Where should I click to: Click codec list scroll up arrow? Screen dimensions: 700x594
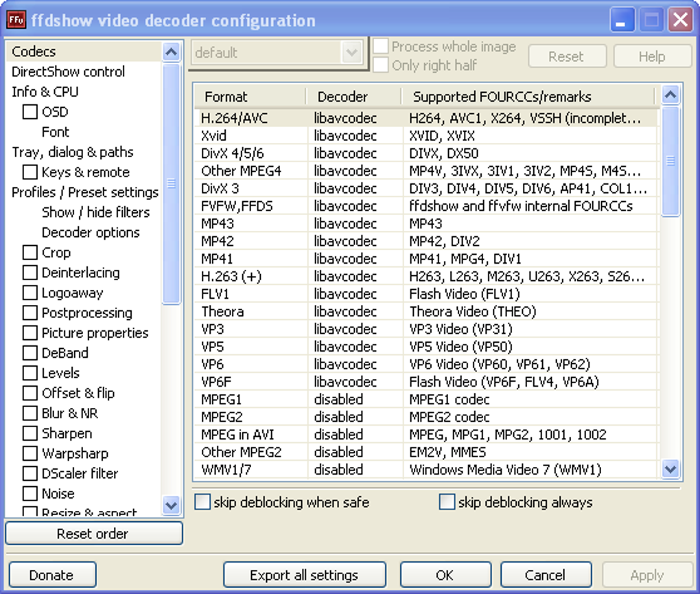click(670, 94)
